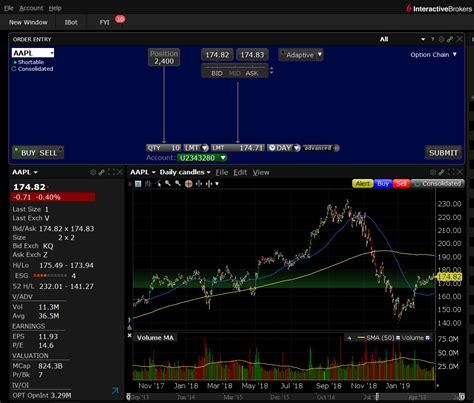
Task: Open the AAPL symbol dropdown in the chart header
Action: click(x=143, y=172)
